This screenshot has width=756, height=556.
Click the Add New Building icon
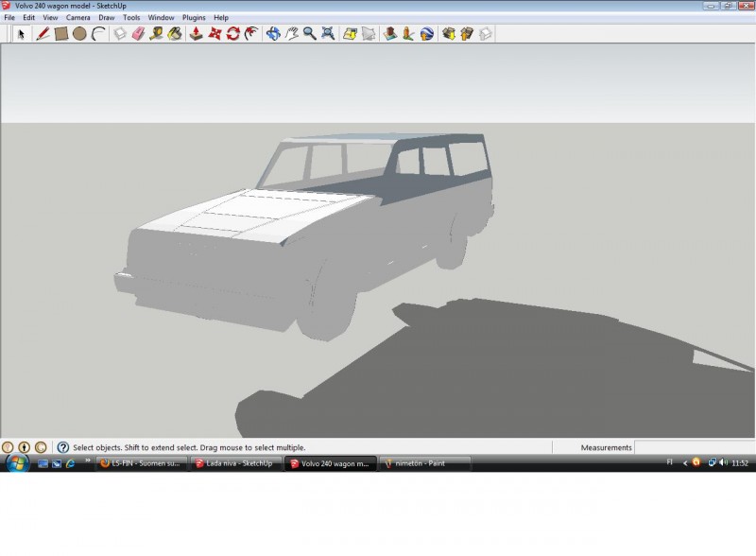(x=390, y=34)
